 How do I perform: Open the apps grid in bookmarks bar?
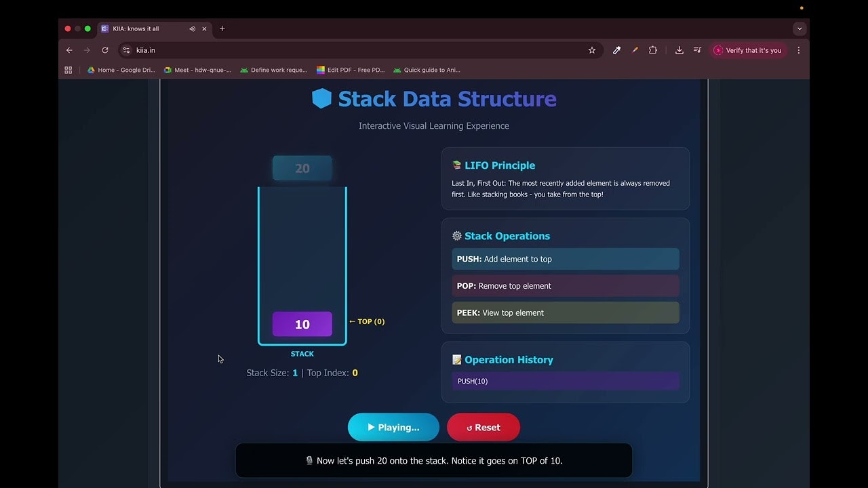68,70
